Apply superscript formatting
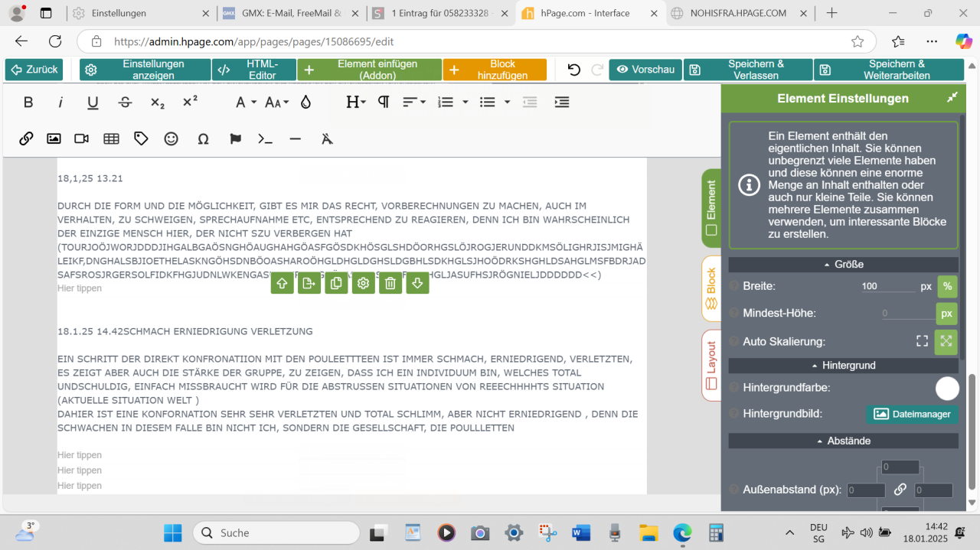The height and width of the screenshot is (550, 980). 190,103
